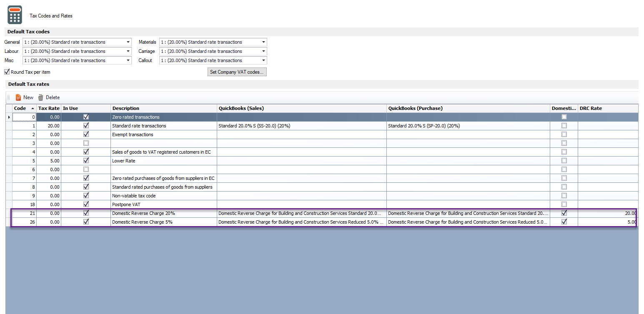
Task: Toggle In Use for Standard rate transactions
Action: point(86,126)
